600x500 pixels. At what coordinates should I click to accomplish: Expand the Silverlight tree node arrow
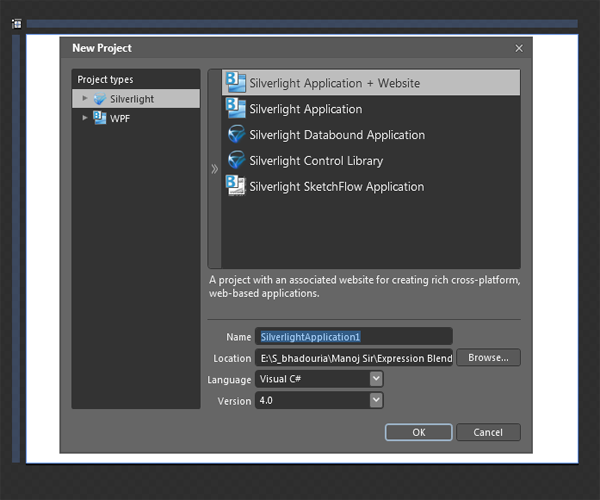click(85, 98)
